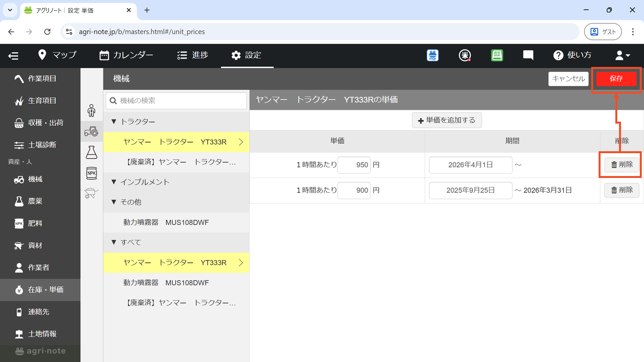Switch to the worker category person icon
Screen dimensions: 644x362
pyautogui.click(x=91, y=111)
